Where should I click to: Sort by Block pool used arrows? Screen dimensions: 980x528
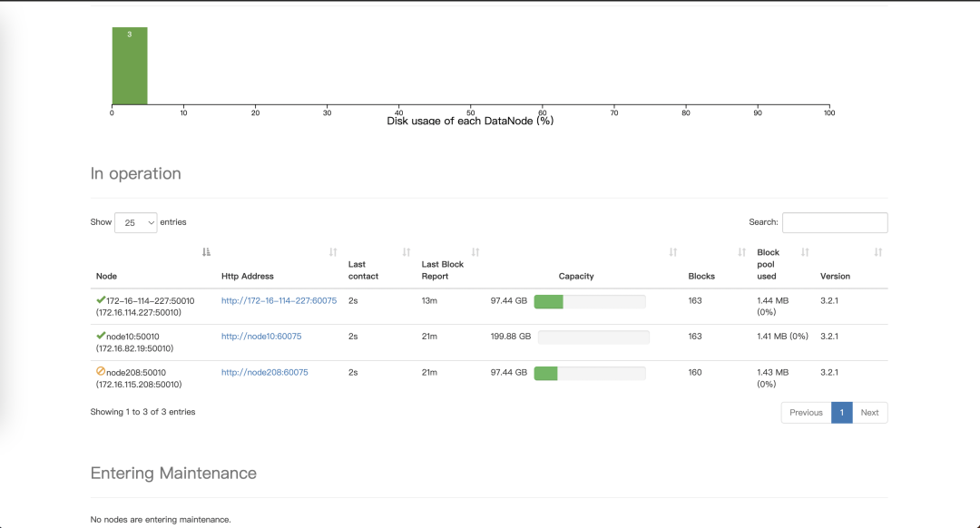(805, 252)
